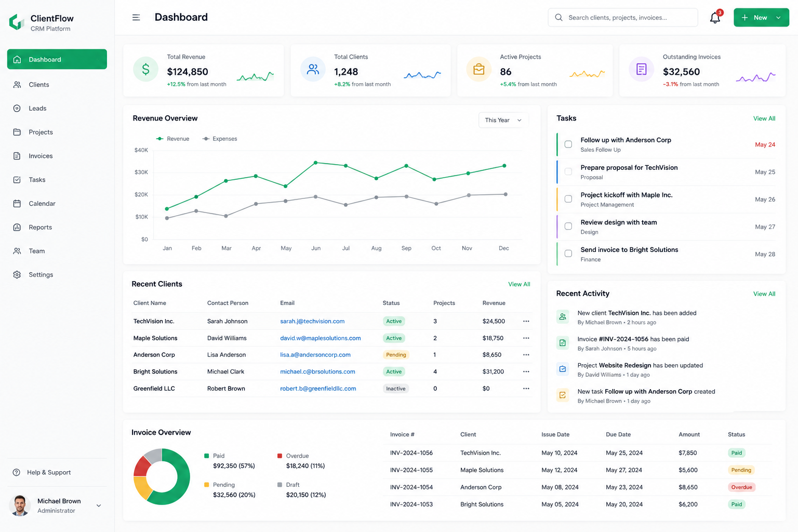This screenshot has width=798, height=532.
Task: Click the gray Draft legend swatch
Action: point(280,485)
